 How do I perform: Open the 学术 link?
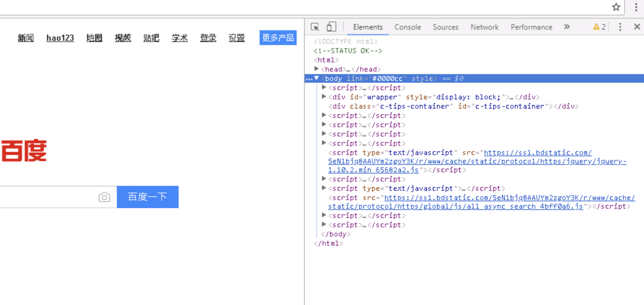click(180, 38)
